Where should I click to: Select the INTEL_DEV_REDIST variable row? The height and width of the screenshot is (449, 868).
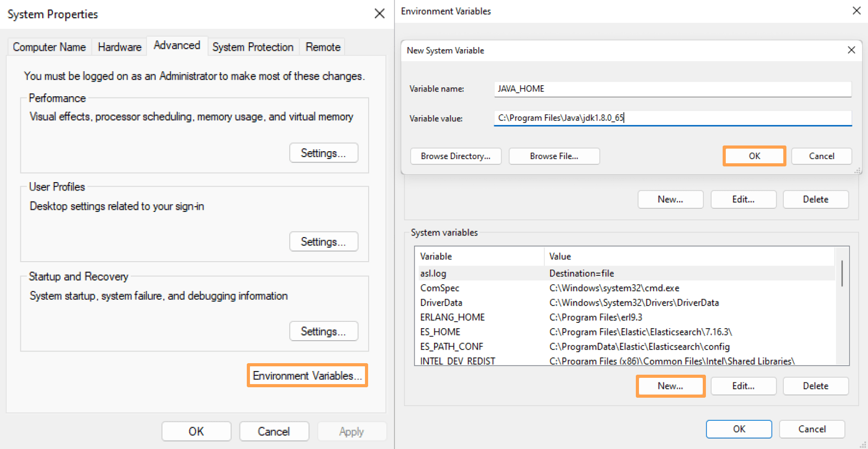tap(625, 361)
